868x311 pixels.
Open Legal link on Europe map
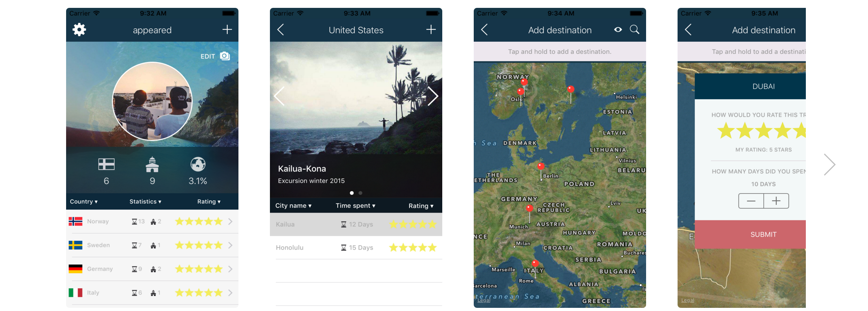tap(484, 300)
